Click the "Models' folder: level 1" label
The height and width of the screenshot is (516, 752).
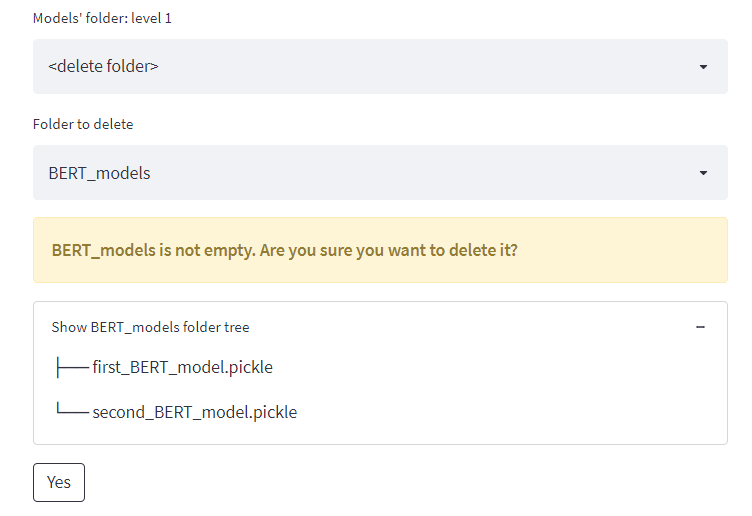coord(109,19)
